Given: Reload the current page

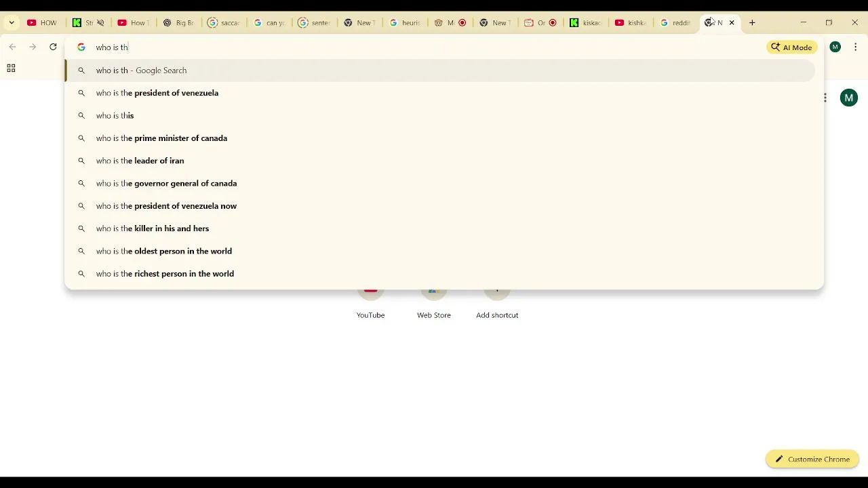Looking at the screenshot, I should click(53, 47).
